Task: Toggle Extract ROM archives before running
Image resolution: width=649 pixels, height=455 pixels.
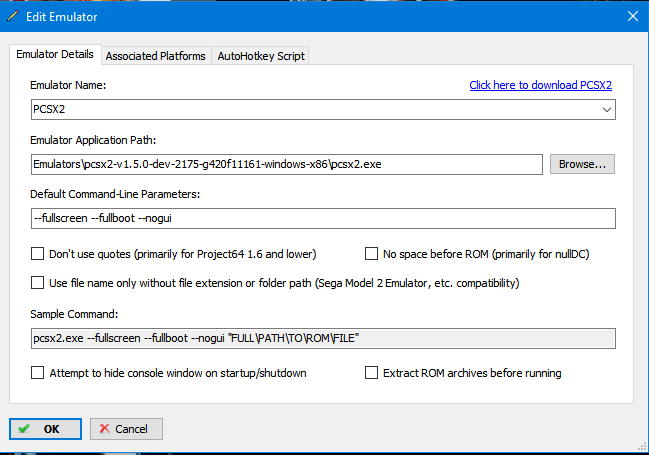Action: click(371, 373)
